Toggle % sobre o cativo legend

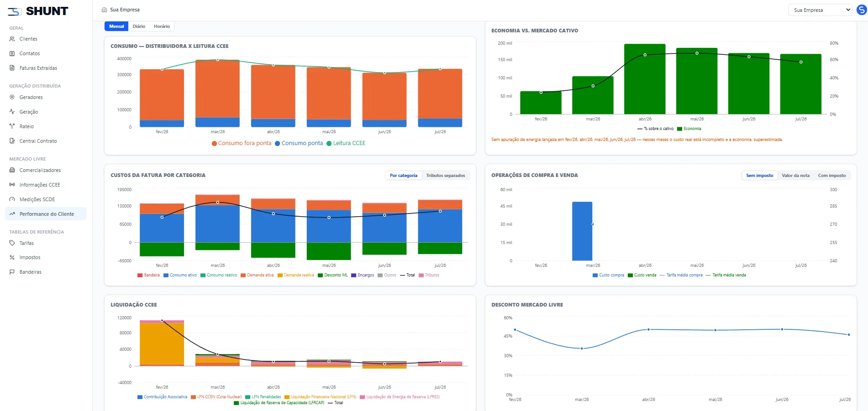pos(655,129)
